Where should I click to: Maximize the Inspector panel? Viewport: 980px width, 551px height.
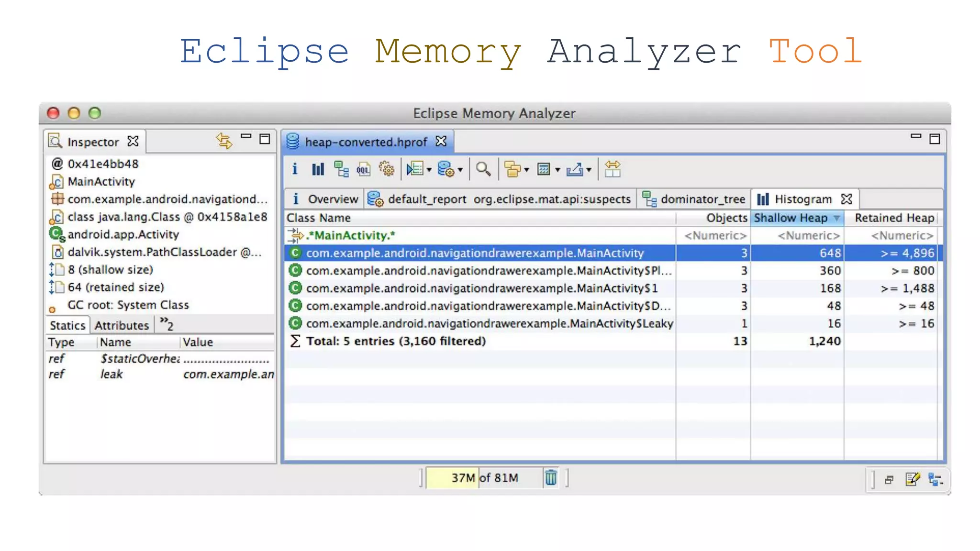click(265, 139)
